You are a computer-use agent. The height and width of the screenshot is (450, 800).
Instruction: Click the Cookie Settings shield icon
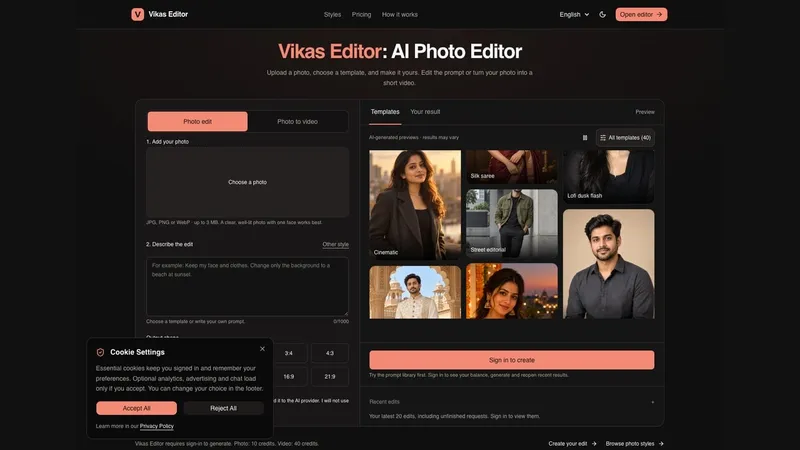click(x=101, y=352)
